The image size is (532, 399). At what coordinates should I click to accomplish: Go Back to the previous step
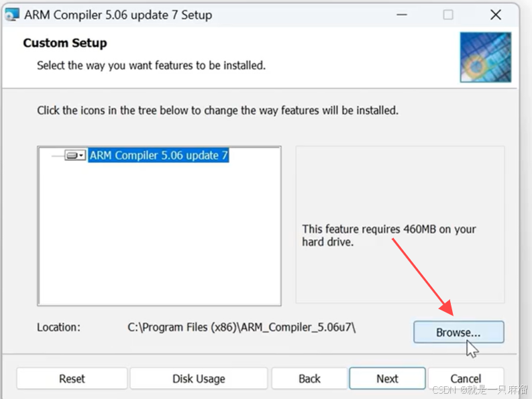click(309, 378)
